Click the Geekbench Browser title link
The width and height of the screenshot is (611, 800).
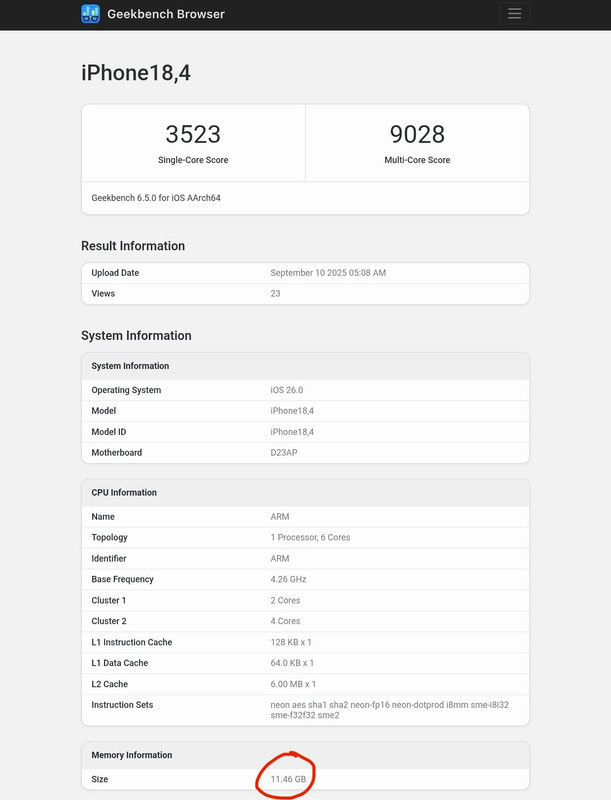point(166,14)
